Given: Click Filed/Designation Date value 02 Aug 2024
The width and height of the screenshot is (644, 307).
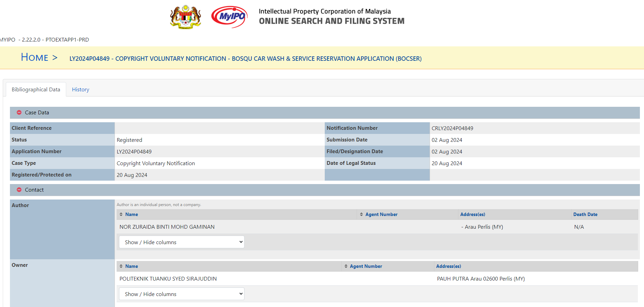Looking at the screenshot, I should 447,152.
